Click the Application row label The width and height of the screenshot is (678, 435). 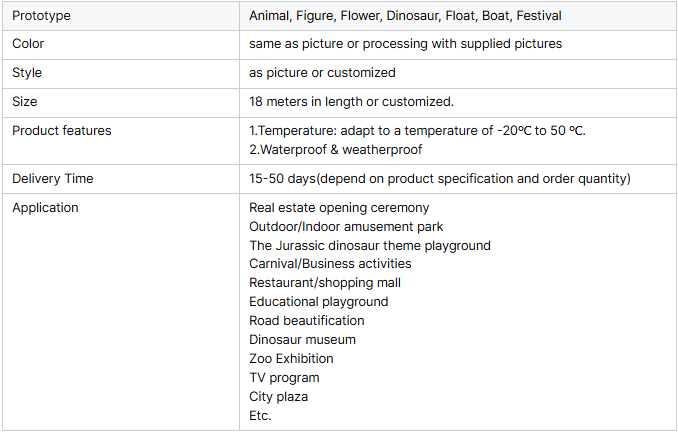click(x=45, y=208)
